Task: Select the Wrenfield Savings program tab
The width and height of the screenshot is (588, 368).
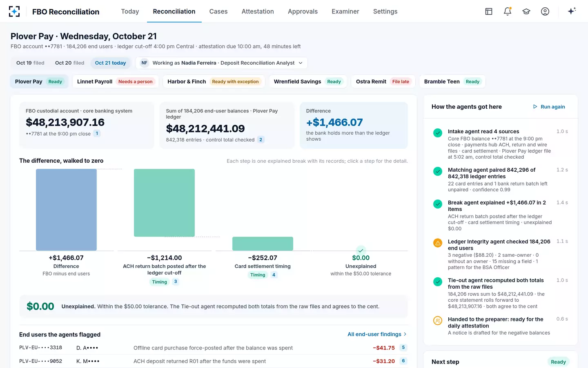Action: tap(307, 81)
